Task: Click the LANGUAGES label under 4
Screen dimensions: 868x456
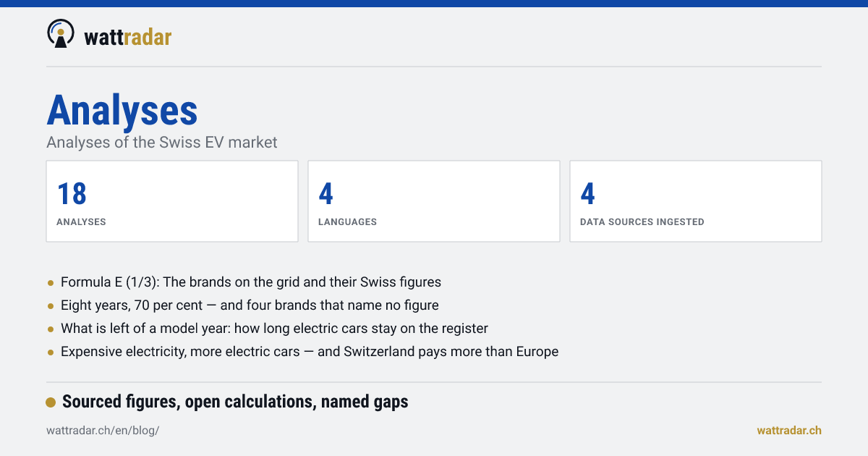Action: click(x=347, y=222)
